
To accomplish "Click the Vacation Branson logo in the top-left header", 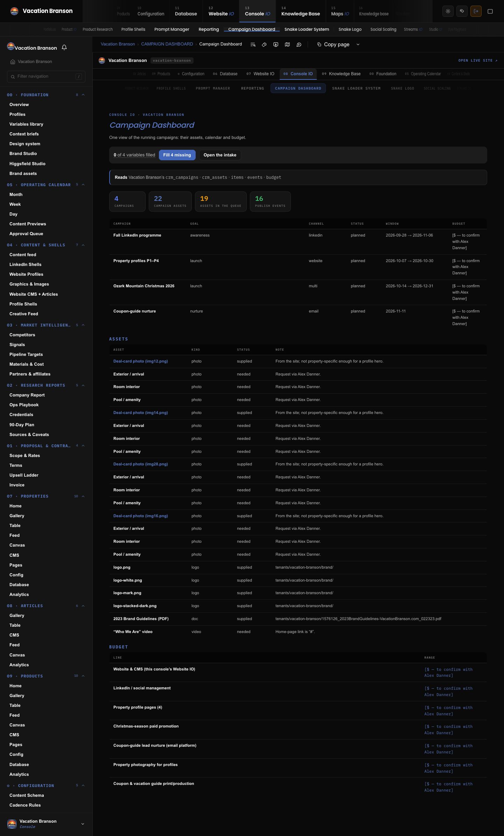I will [14, 11].
